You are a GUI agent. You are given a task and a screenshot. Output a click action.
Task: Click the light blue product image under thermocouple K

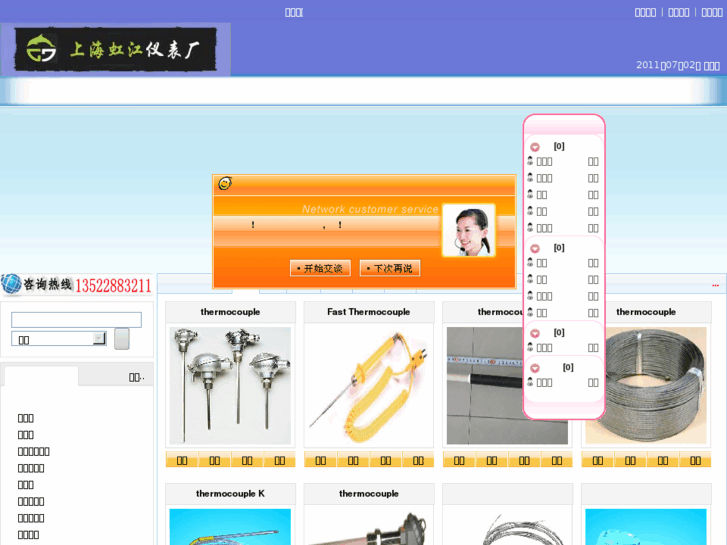[230, 527]
